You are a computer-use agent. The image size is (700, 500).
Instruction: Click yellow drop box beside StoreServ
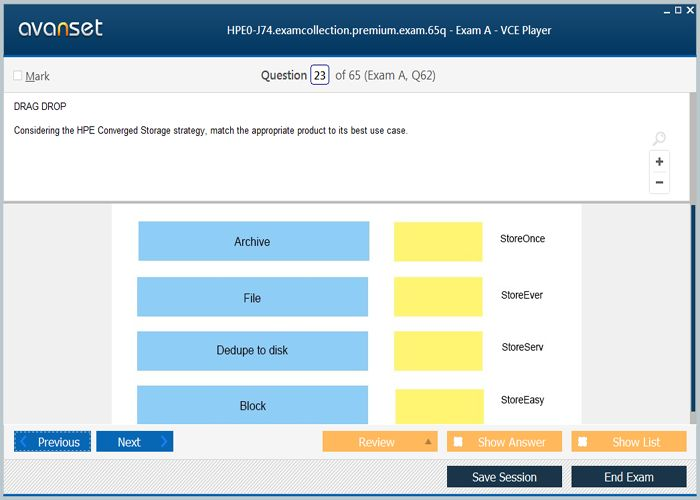(x=438, y=351)
